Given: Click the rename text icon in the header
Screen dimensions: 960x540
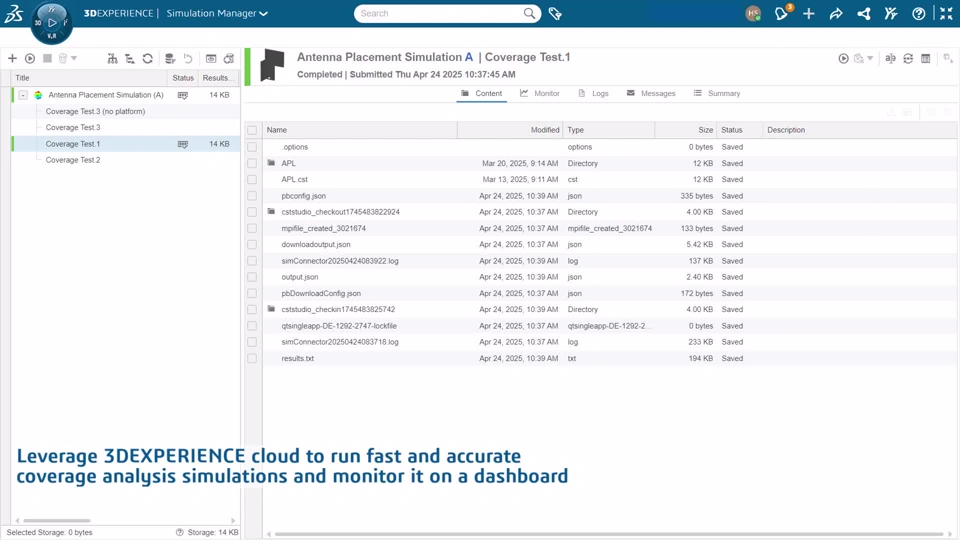Looking at the screenshot, I should pos(890,58).
